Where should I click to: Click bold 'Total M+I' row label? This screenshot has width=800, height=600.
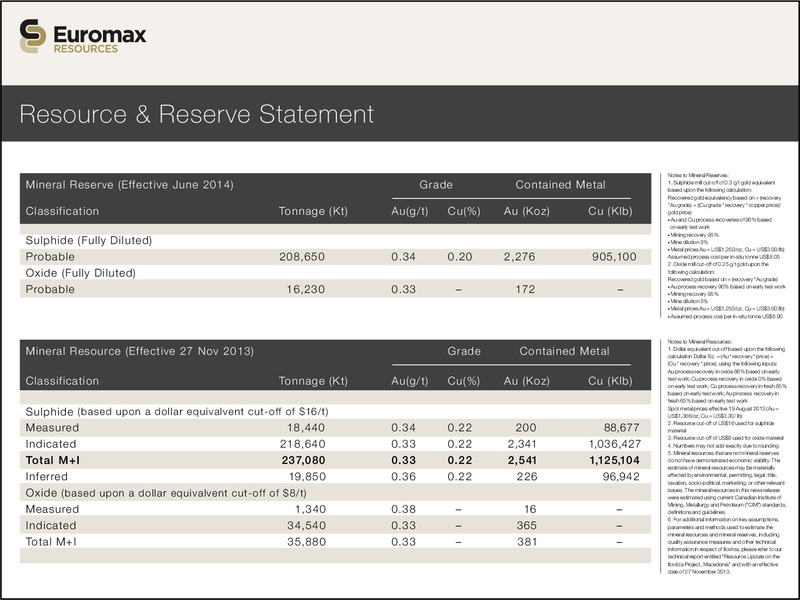tap(53, 460)
